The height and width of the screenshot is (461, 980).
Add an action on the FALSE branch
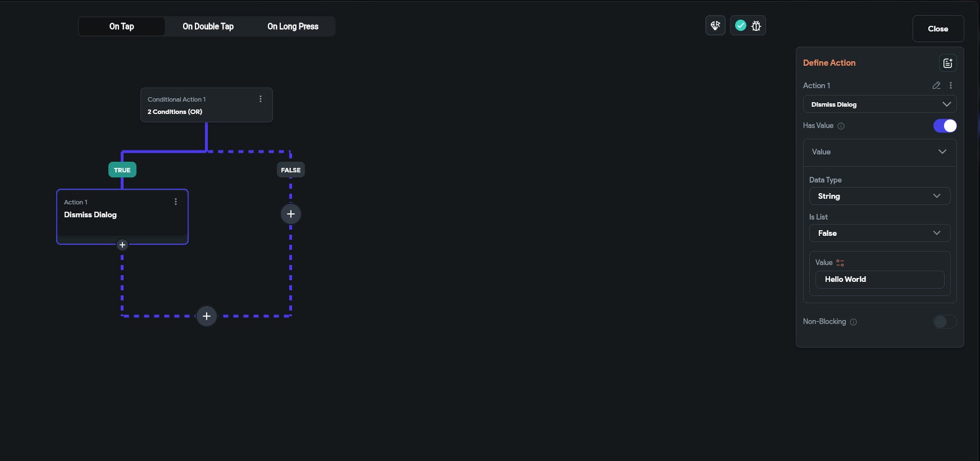tap(290, 214)
